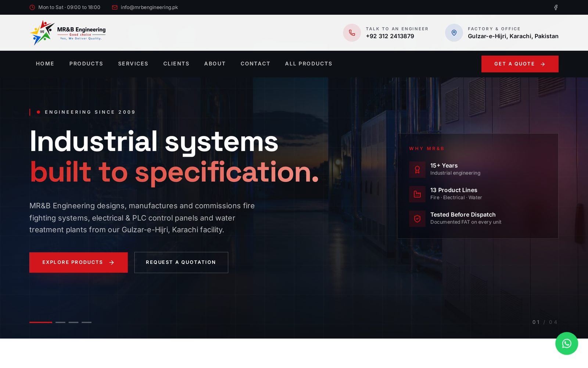Click the 13 Product Lines text

coord(454,190)
